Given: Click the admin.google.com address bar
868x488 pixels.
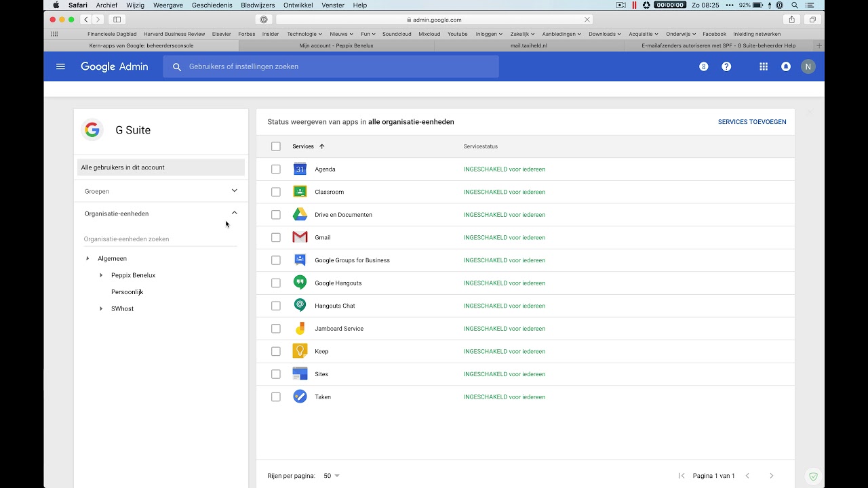Looking at the screenshot, I should pos(434,20).
